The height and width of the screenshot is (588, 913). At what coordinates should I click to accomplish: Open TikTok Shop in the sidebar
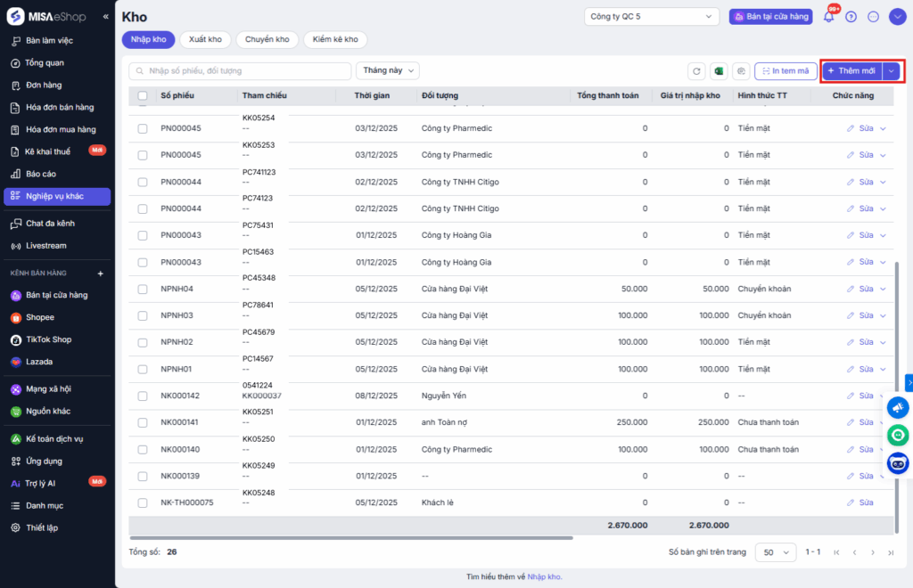(x=49, y=339)
